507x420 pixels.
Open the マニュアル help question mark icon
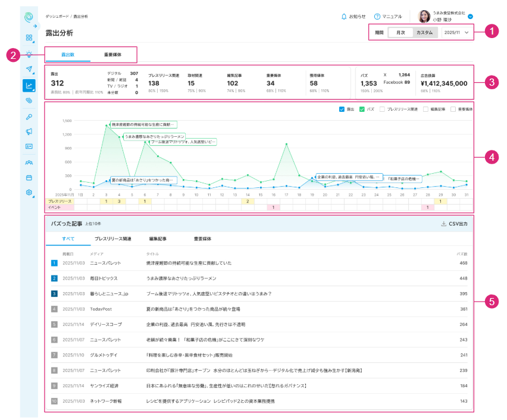(377, 17)
